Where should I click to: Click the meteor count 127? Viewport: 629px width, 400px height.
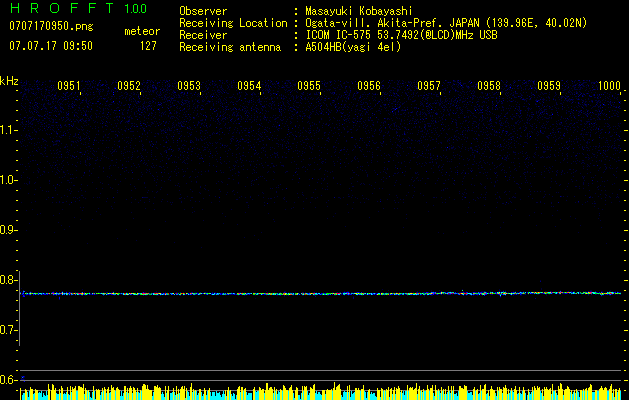(x=148, y=46)
